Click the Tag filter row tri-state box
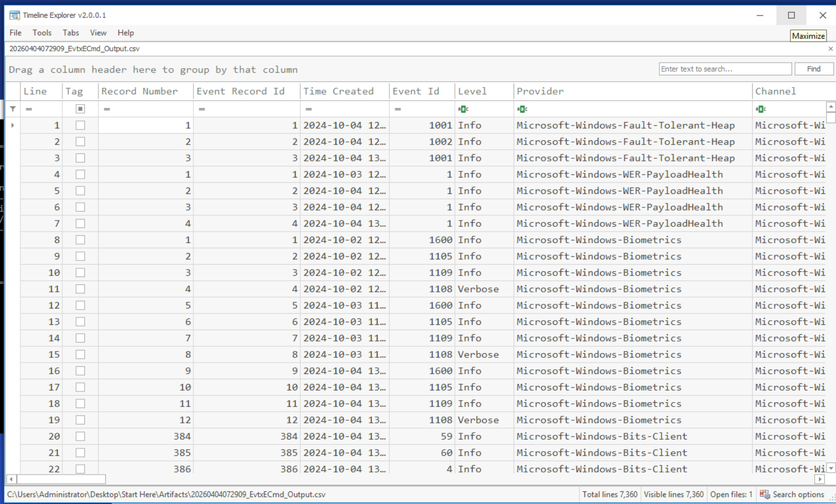Image resolution: width=836 pixels, height=504 pixels. click(80, 109)
